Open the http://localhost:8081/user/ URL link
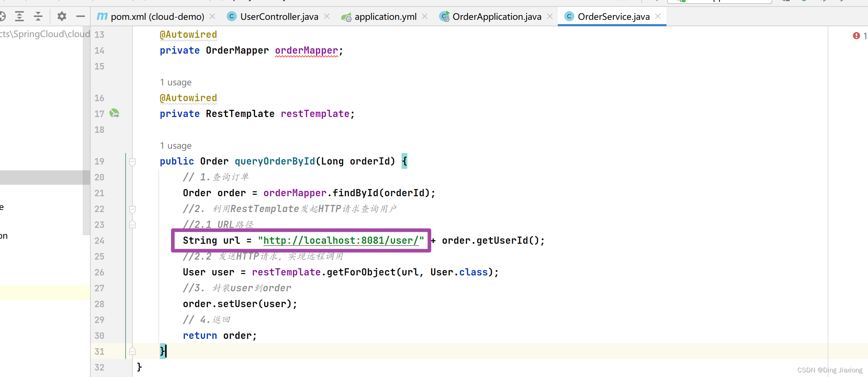The width and height of the screenshot is (868, 377). pyautogui.click(x=341, y=241)
